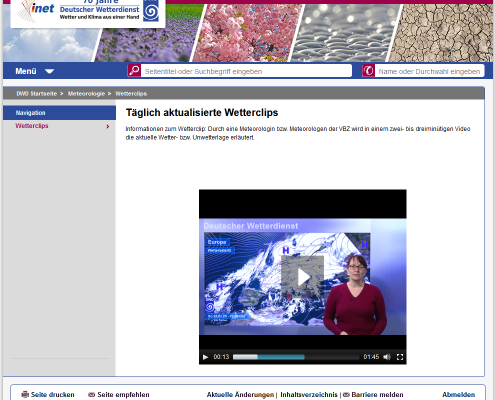Viewport: 495px width, 400px height.
Task: Click the Wetterclips breadcrumb
Action: pos(131,94)
